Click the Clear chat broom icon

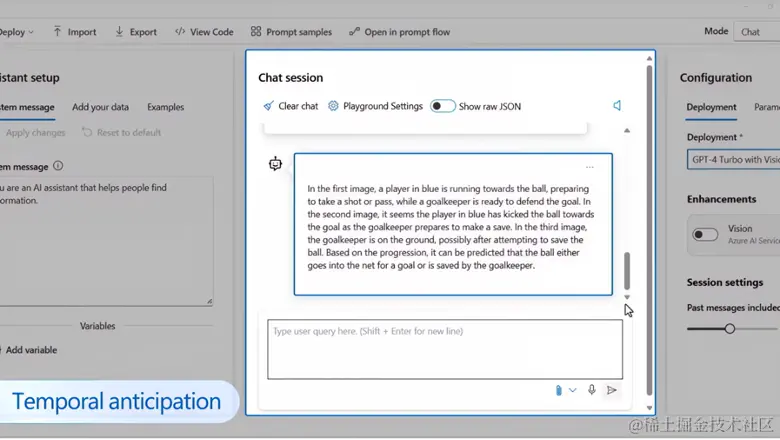tap(268, 106)
